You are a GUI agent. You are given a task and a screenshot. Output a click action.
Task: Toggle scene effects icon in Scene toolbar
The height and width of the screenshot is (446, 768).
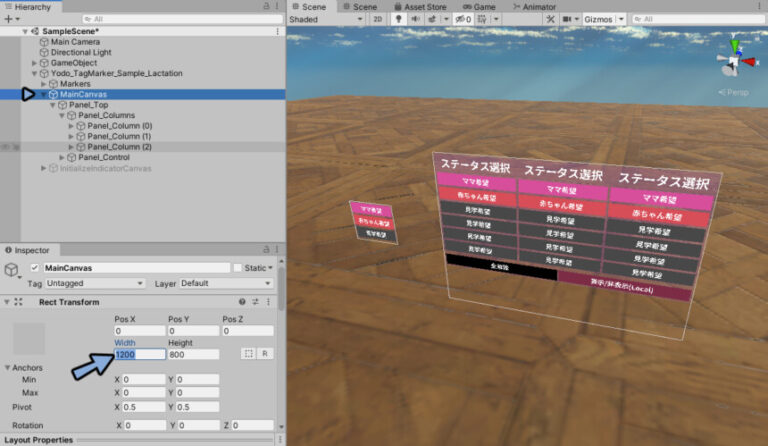pyautogui.click(x=432, y=19)
